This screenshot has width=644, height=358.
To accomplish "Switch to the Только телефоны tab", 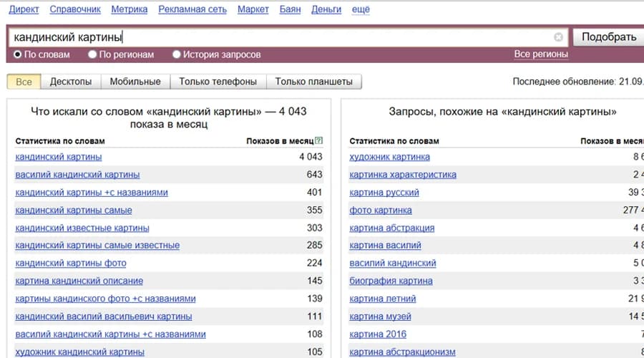I will (218, 82).
